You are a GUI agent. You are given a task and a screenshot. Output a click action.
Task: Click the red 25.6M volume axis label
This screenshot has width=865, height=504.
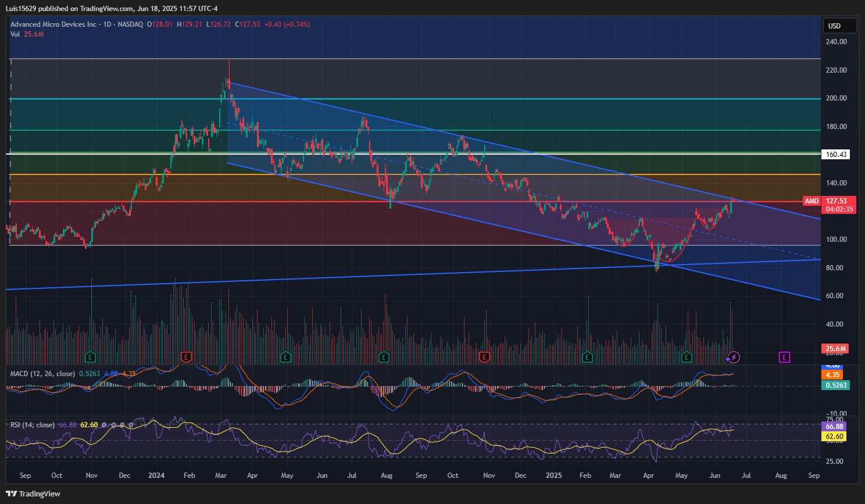tap(835, 349)
